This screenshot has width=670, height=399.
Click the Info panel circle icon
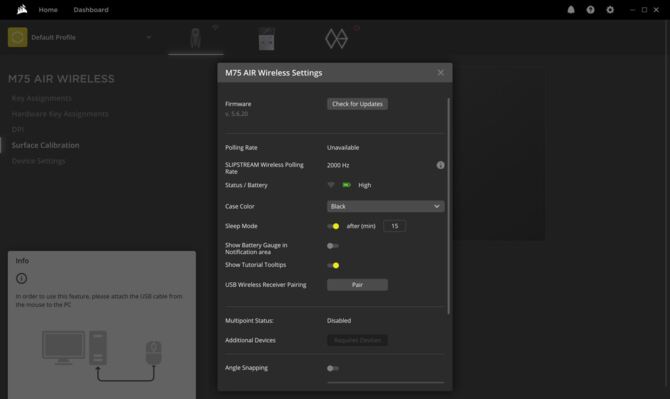21,279
